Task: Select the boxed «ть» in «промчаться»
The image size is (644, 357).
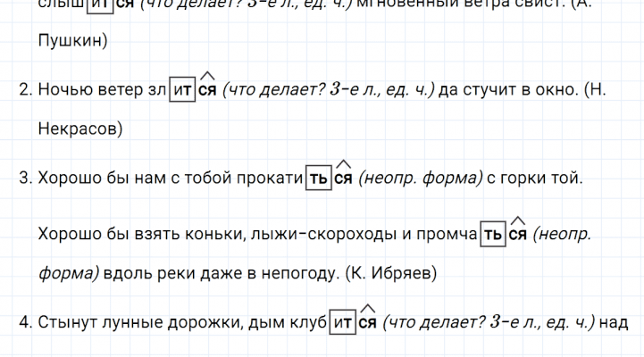Action: click(493, 234)
